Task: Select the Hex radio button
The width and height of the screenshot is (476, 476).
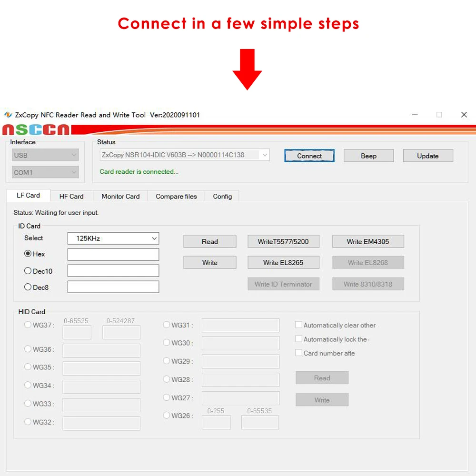Action: 28,254
